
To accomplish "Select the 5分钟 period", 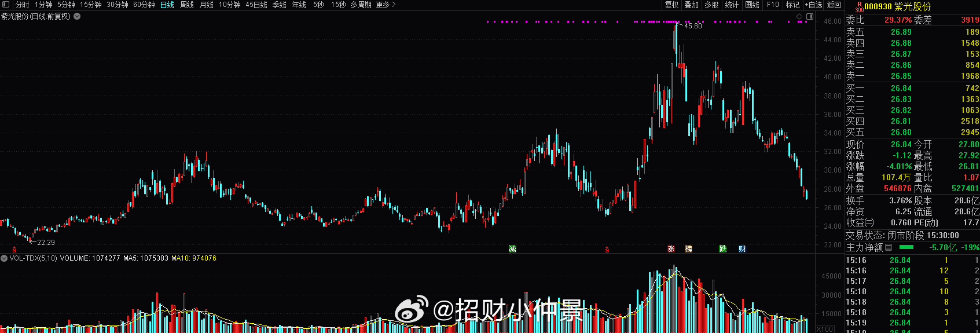I will point(66,5).
